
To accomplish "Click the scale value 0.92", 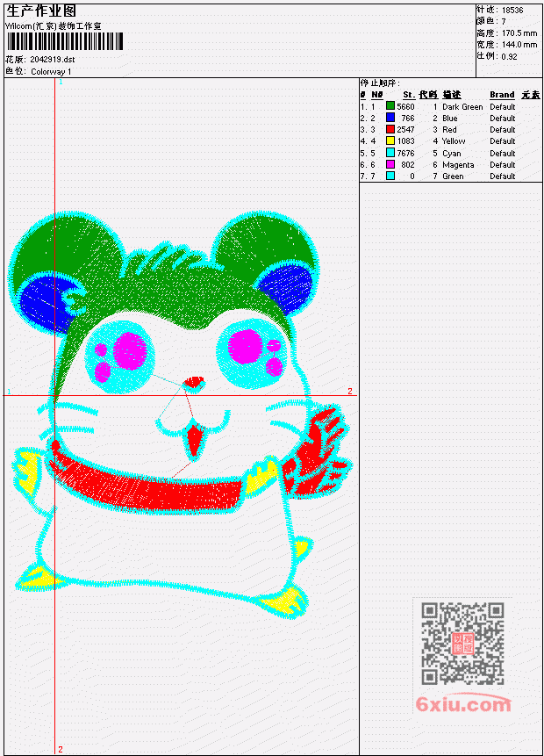I will coord(509,56).
